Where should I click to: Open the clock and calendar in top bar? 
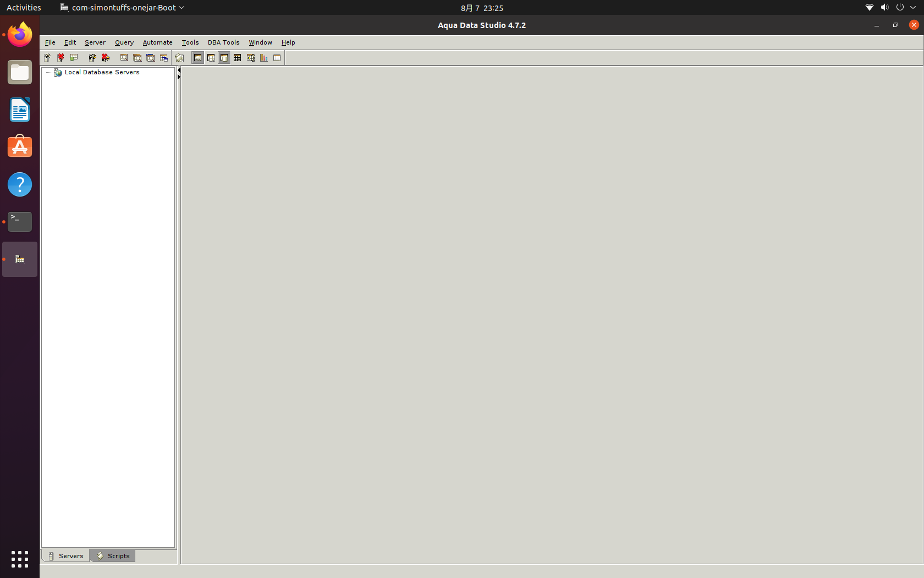pos(482,8)
